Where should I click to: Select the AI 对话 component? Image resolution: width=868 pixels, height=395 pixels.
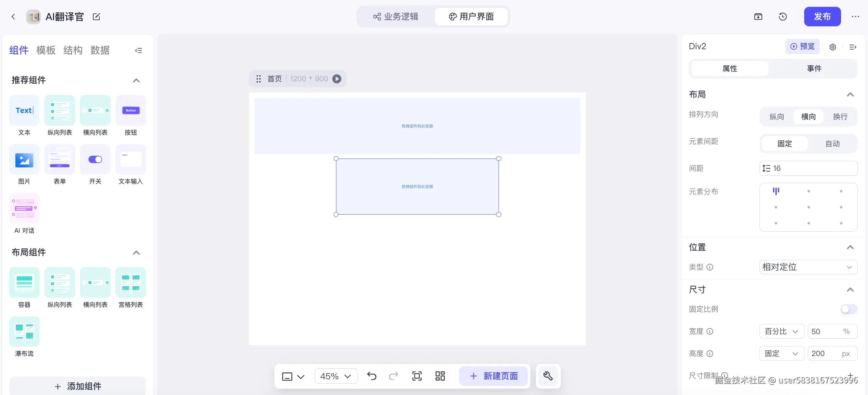pos(24,214)
